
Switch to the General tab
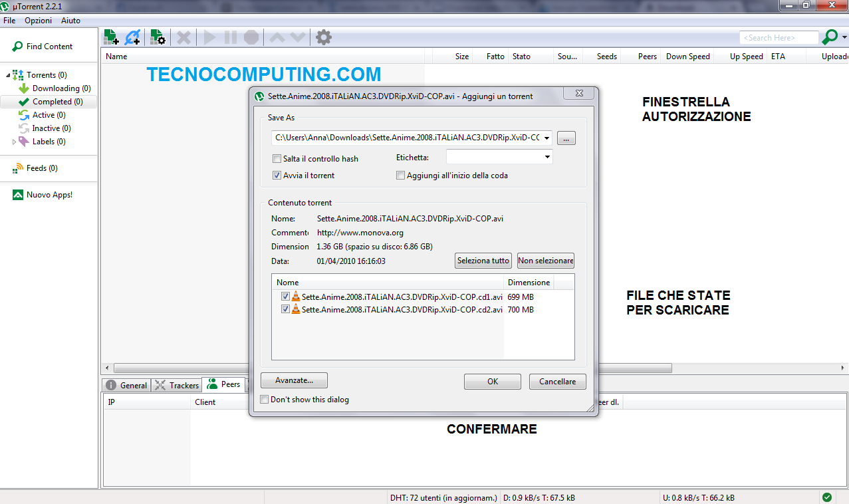127,385
